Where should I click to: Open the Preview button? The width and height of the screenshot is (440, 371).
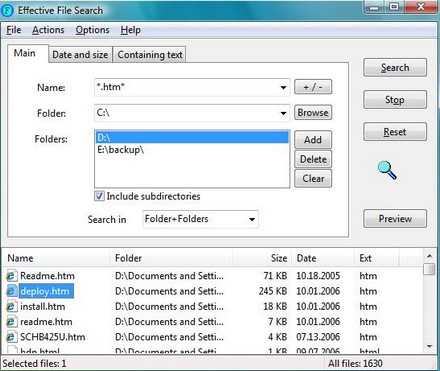coord(395,219)
